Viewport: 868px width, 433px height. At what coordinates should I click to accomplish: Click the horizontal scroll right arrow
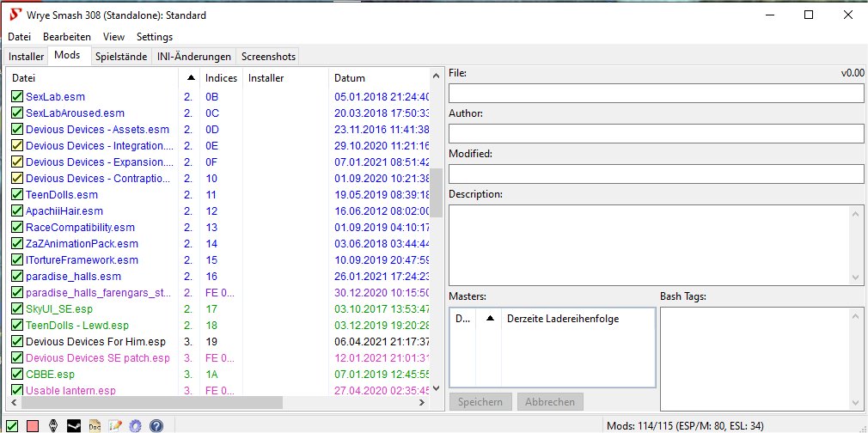pos(422,403)
